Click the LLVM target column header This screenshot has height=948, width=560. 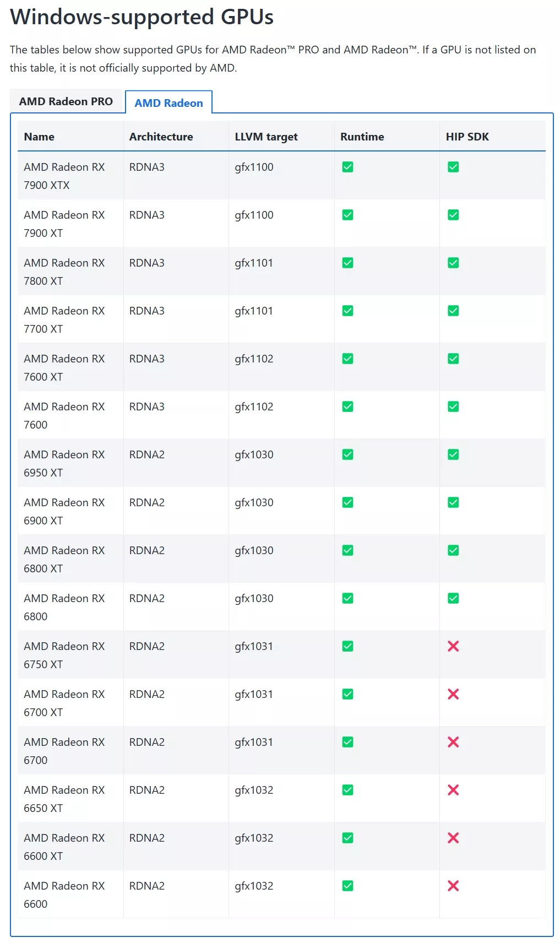pos(266,137)
